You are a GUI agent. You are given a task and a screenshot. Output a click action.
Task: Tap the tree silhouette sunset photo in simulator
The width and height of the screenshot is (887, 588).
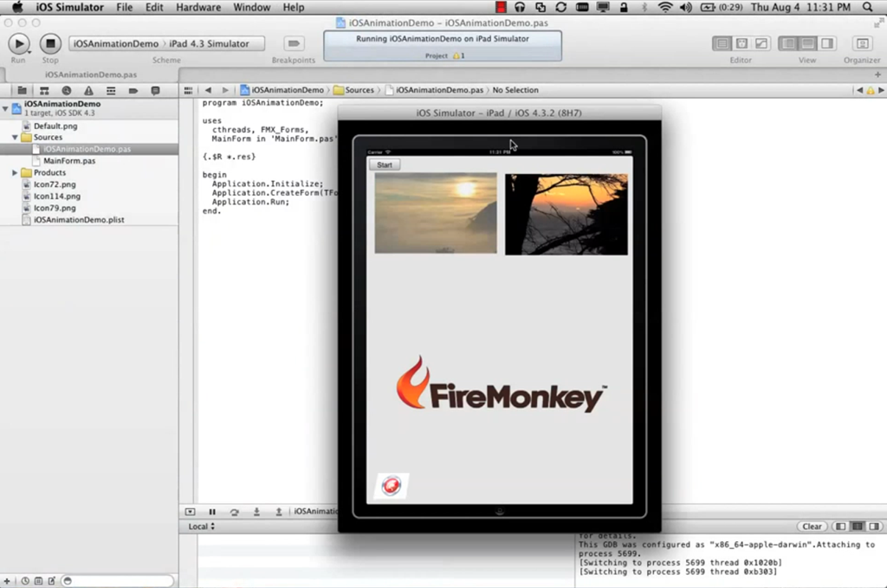tap(567, 214)
